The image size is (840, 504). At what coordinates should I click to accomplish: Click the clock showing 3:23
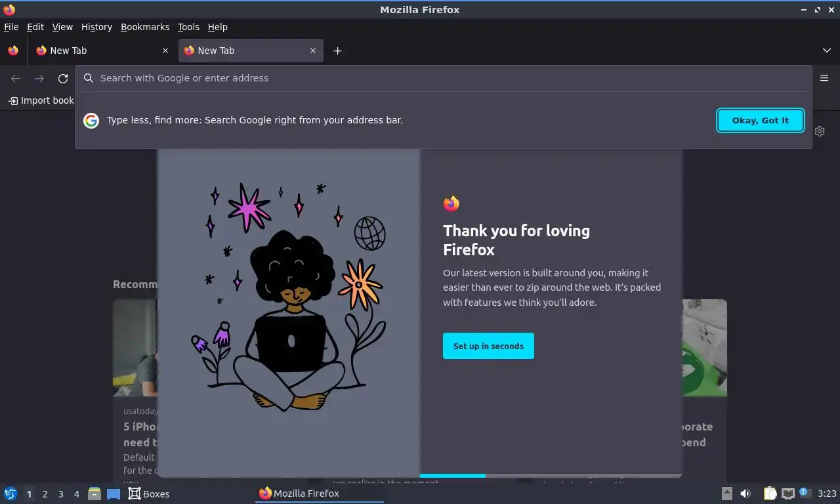827,493
